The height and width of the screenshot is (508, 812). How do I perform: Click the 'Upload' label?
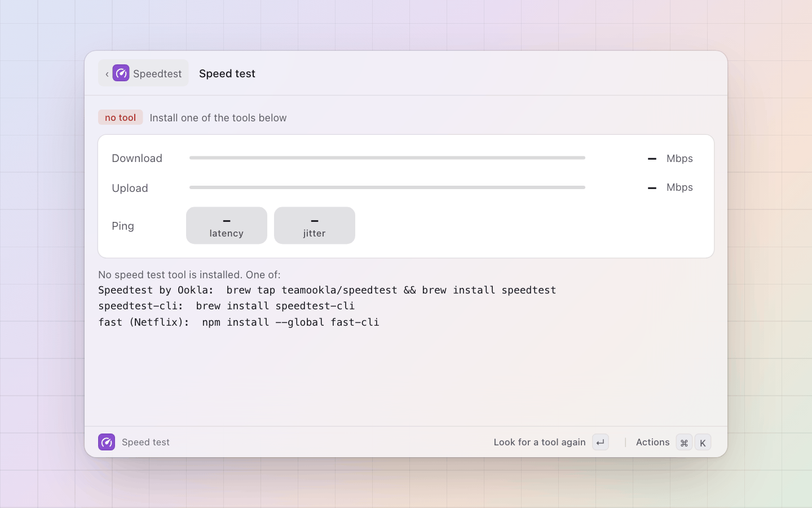point(130,189)
